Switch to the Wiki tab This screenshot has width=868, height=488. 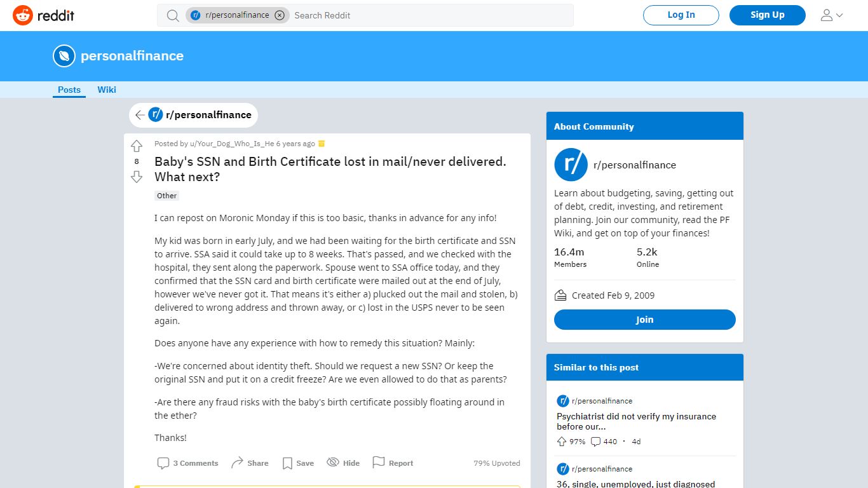pyautogui.click(x=107, y=90)
